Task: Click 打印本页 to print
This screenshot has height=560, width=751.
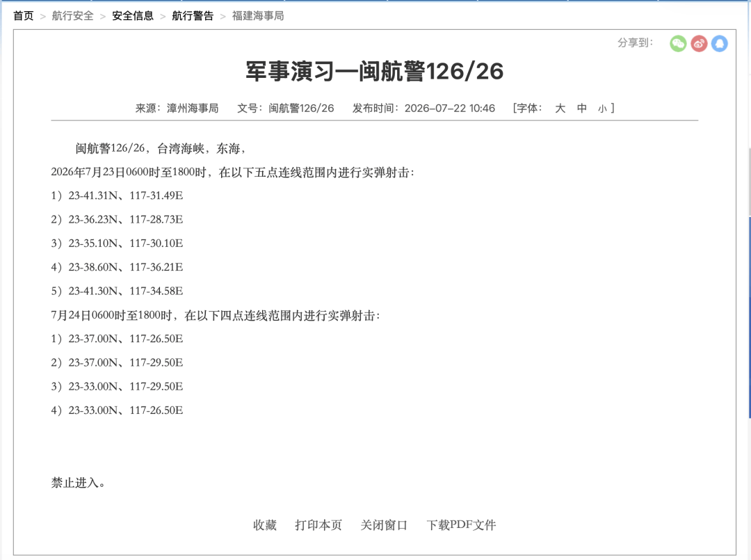Action: point(318,525)
